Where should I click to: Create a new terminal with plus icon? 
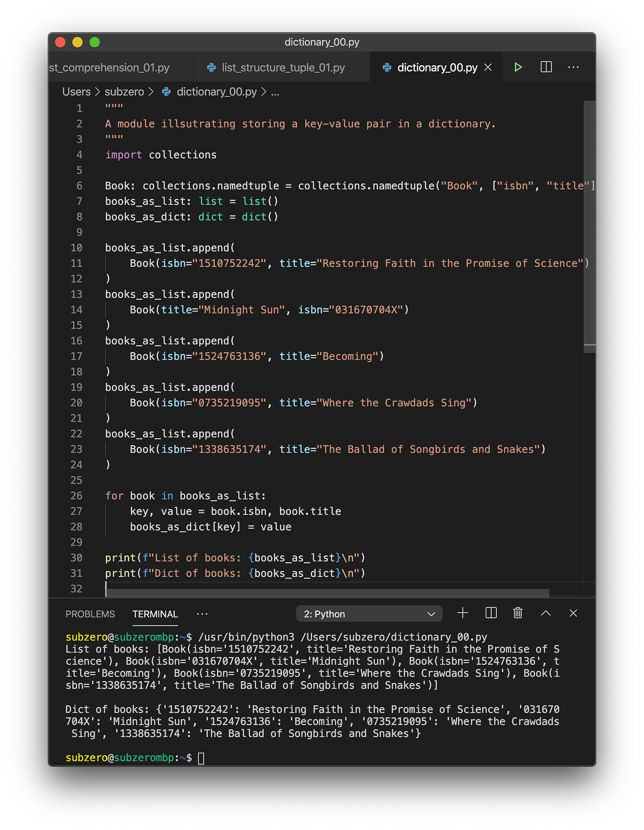[x=463, y=613]
